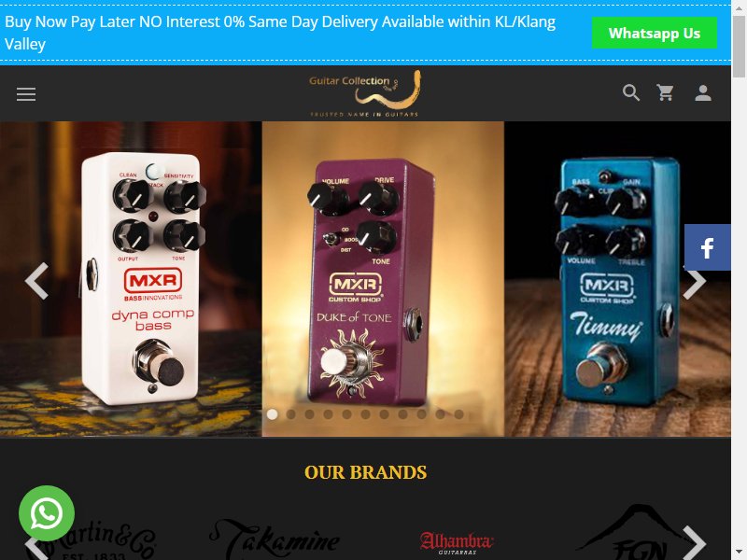Open the shopping cart icon
747x560 pixels.
click(666, 92)
